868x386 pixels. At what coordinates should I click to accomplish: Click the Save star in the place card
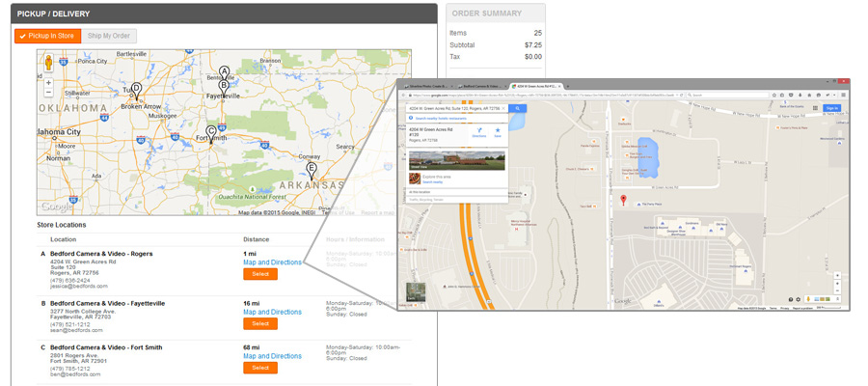[498, 130]
